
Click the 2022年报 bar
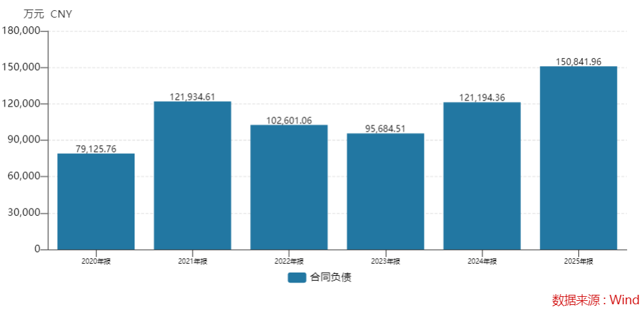[289, 187]
